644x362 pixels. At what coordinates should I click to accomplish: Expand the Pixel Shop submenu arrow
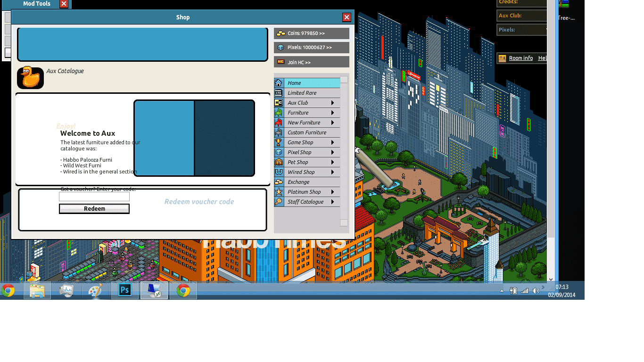pyautogui.click(x=332, y=152)
